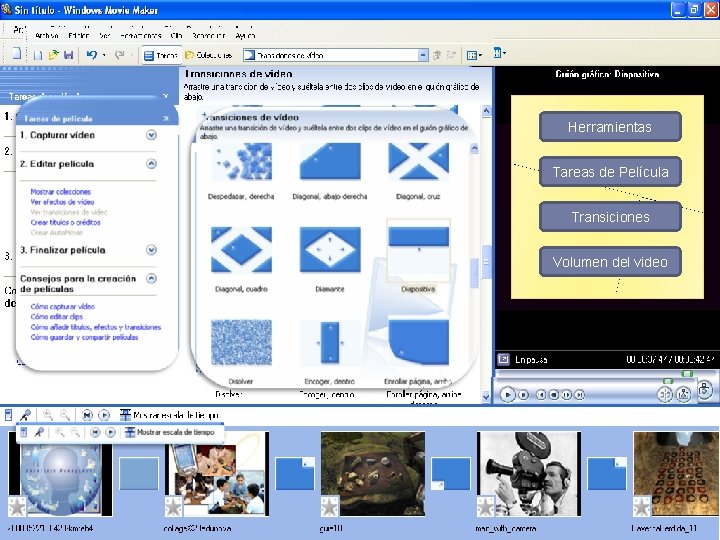Expand the Finalizar película section

click(x=151, y=250)
